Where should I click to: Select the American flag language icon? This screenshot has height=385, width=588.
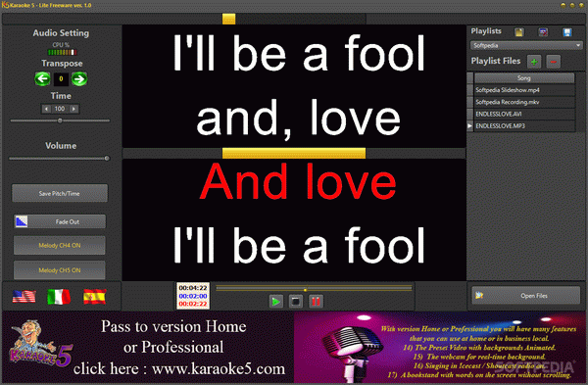click(24, 297)
